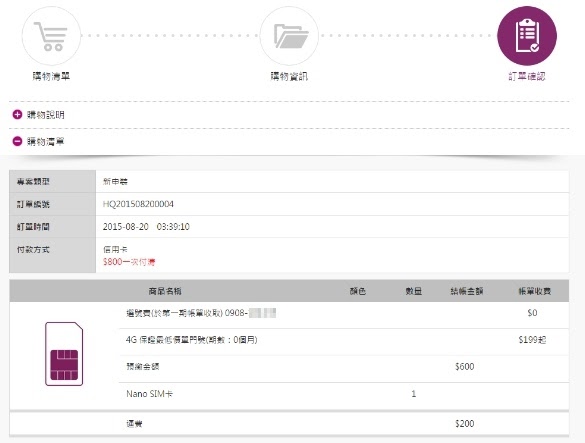Viewport: 585px width, 443px height.
Task: Click the 帳單收費 column header
Action: click(x=535, y=291)
